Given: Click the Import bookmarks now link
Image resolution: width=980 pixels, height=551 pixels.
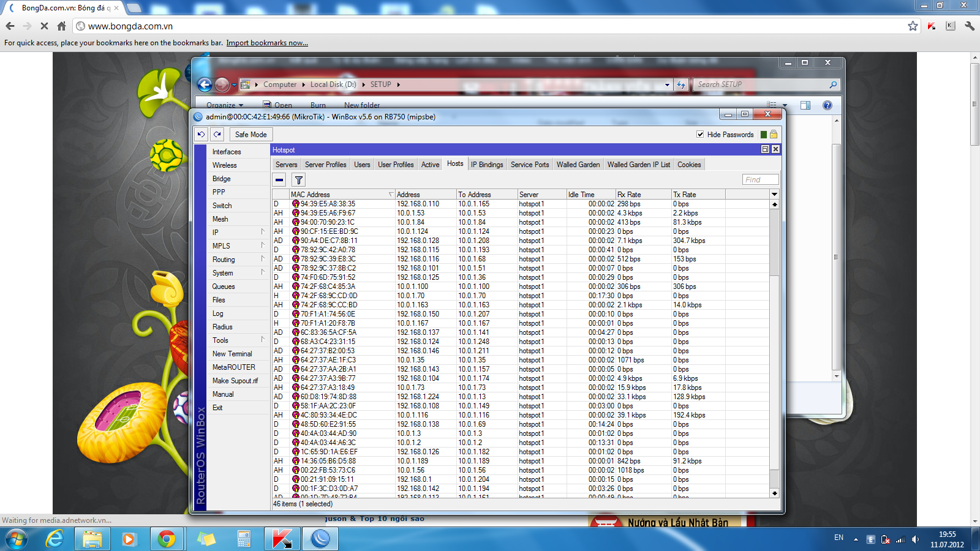Looking at the screenshot, I should pyautogui.click(x=267, y=43).
